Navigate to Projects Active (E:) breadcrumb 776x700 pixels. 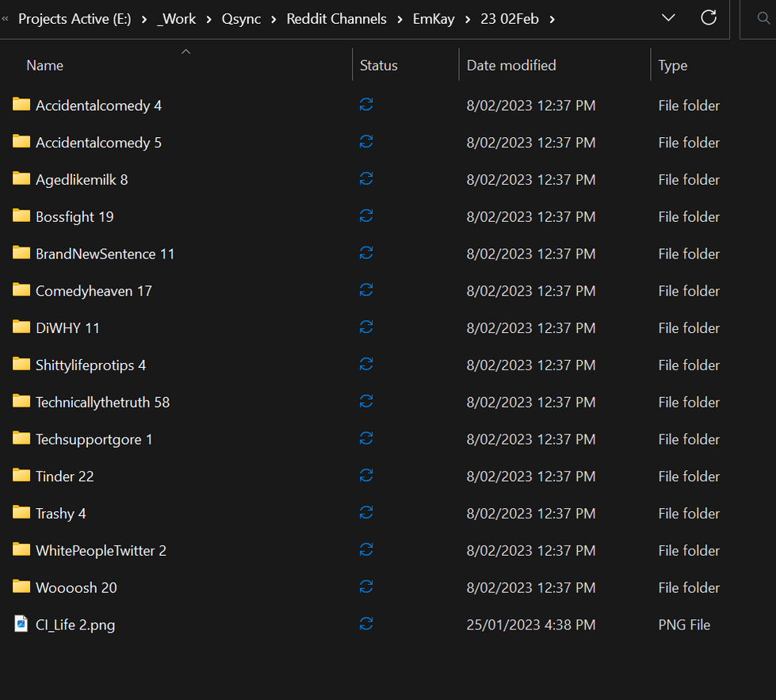(x=75, y=19)
